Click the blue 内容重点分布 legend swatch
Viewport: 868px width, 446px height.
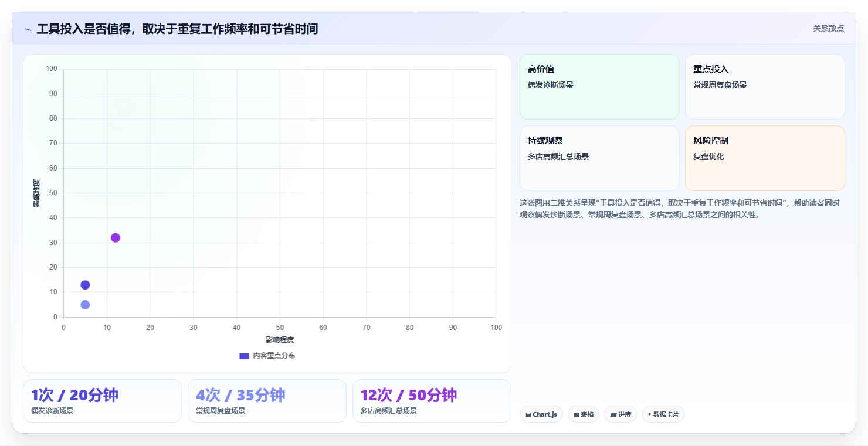coord(244,356)
